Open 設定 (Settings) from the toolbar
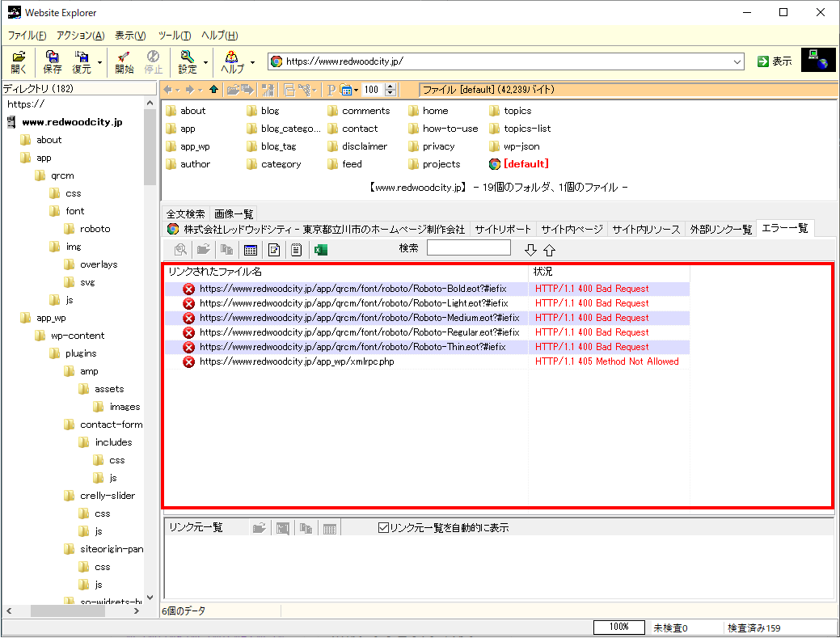Screen dimensions: 840x638 click(x=188, y=62)
